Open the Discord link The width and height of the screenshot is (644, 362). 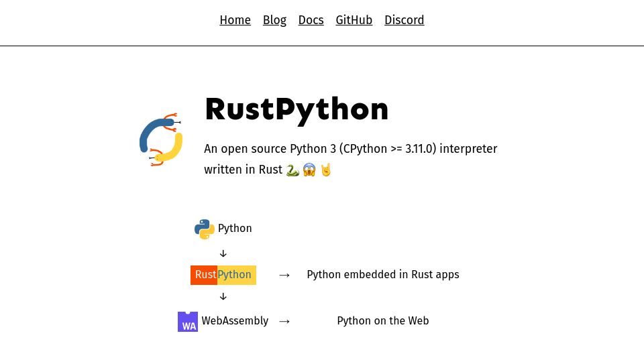(404, 20)
